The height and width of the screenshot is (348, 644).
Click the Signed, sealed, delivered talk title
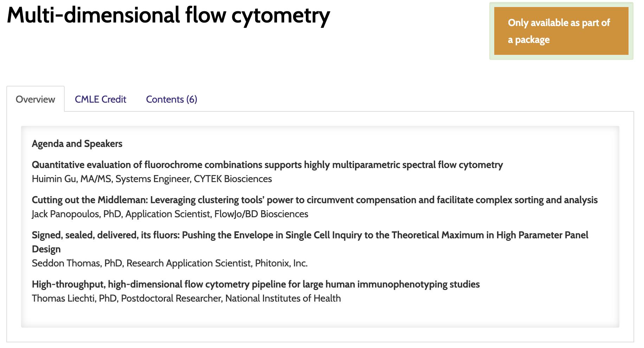310,242
